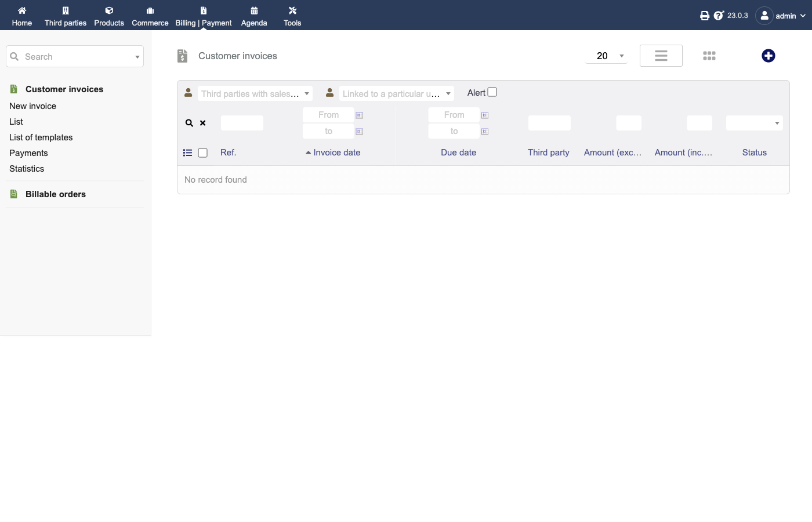Open the help question mark icon
The image size is (812, 522).
pyautogui.click(x=719, y=16)
